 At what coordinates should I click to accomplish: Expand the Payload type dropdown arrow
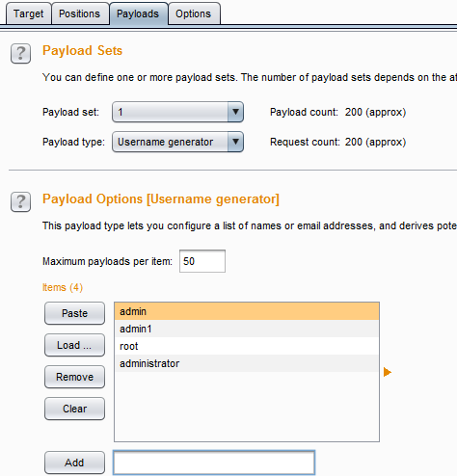[235, 142]
